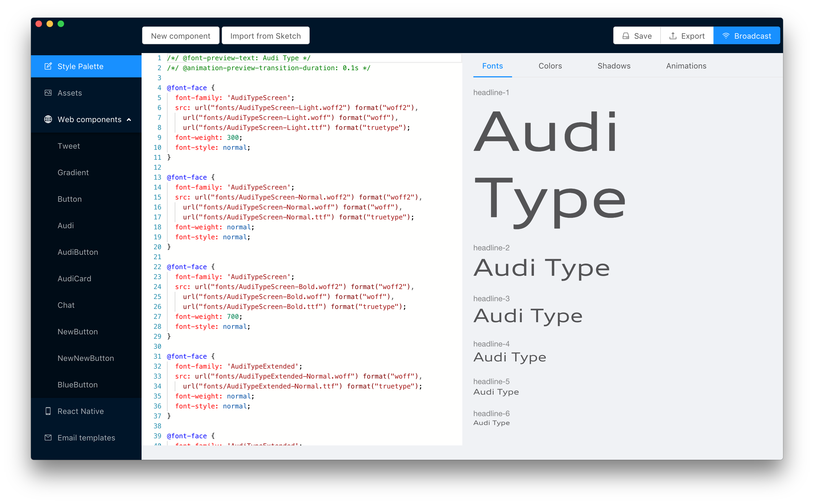
Task: Click line number 13 in gutter
Action: point(157,177)
